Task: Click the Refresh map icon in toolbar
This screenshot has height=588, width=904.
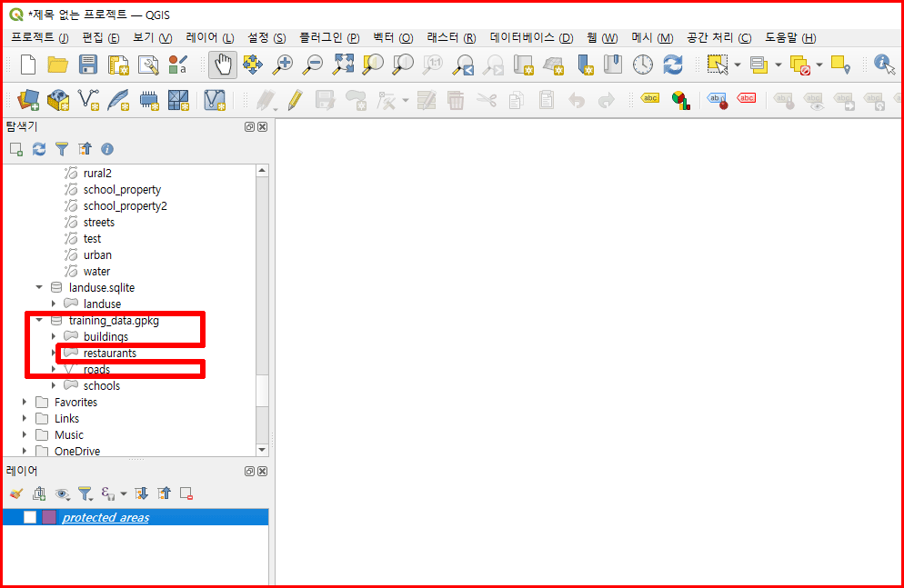Action: coord(672,65)
